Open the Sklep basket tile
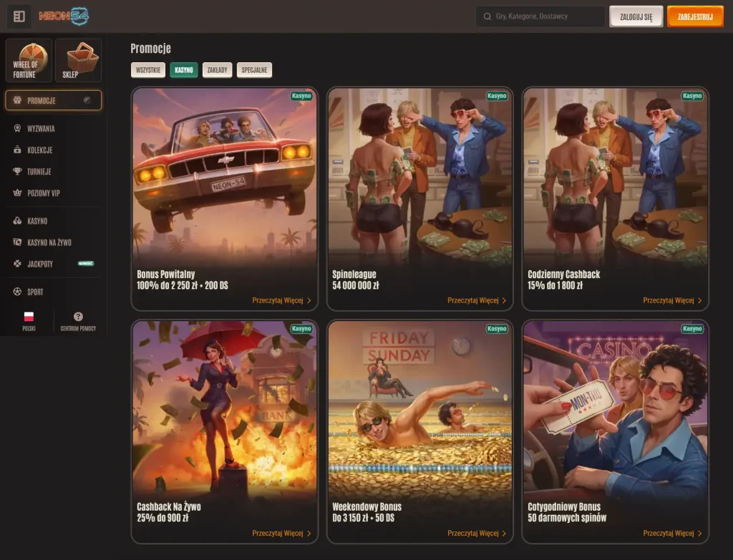 tap(78, 60)
